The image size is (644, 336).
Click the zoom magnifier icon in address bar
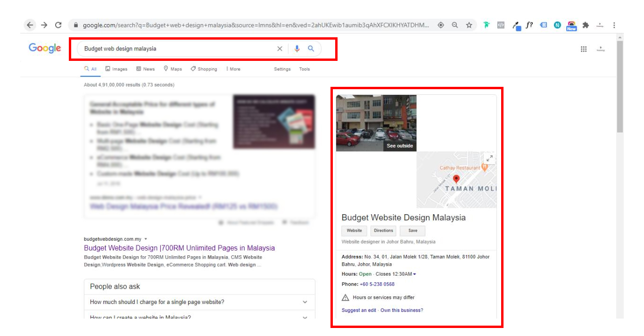pyautogui.click(x=455, y=25)
